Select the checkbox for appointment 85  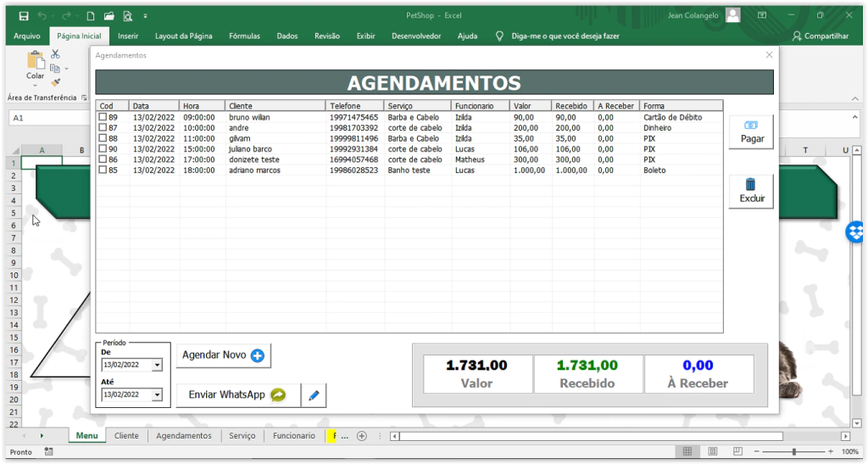click(103, 171)
